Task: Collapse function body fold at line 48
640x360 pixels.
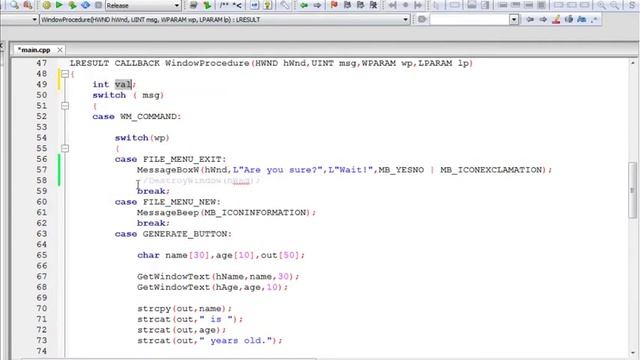Action: pyautogui.click(x=65, y=74)
